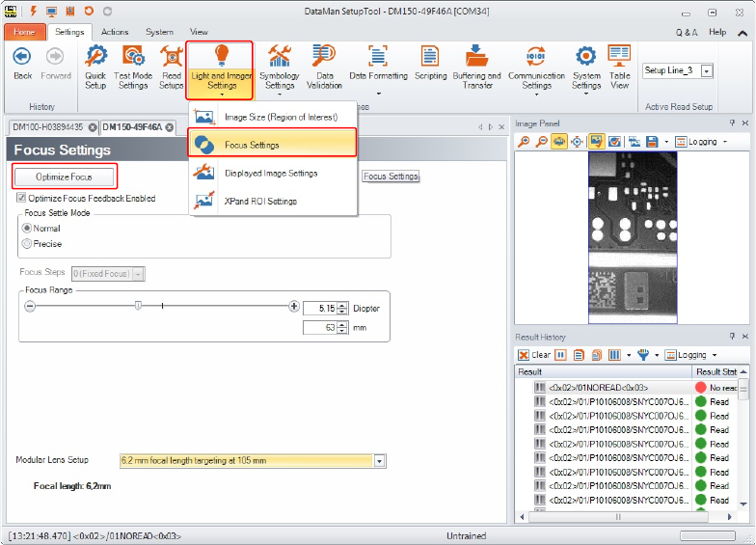The width and height of the screenshot is (756, 545).
Task: Pin the Result History panel
Action: coord(733,336)
